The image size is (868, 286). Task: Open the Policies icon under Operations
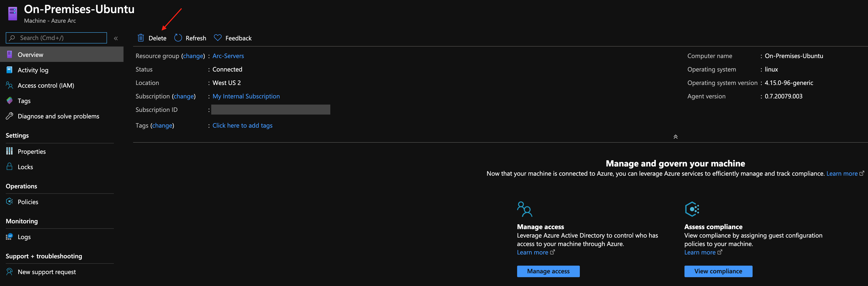9,202
